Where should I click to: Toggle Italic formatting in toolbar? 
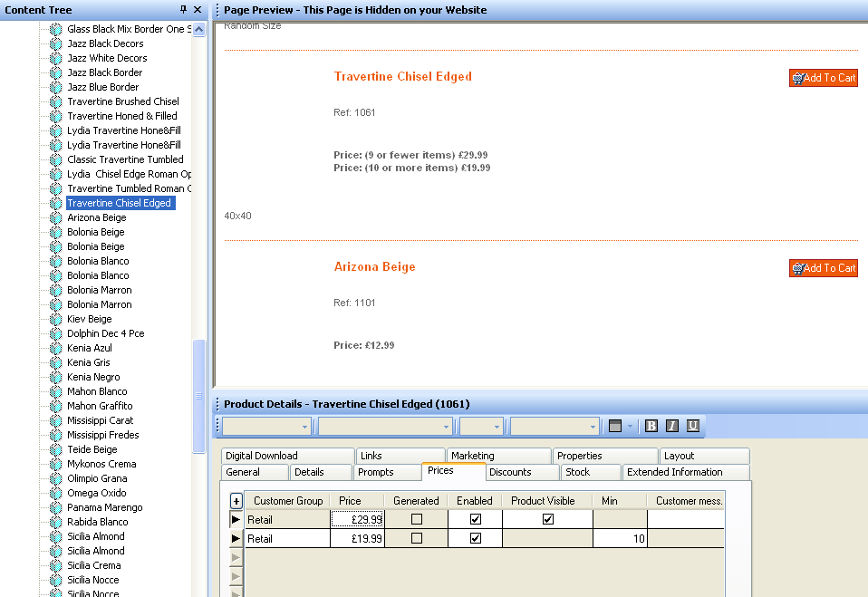tap(672, 426)
